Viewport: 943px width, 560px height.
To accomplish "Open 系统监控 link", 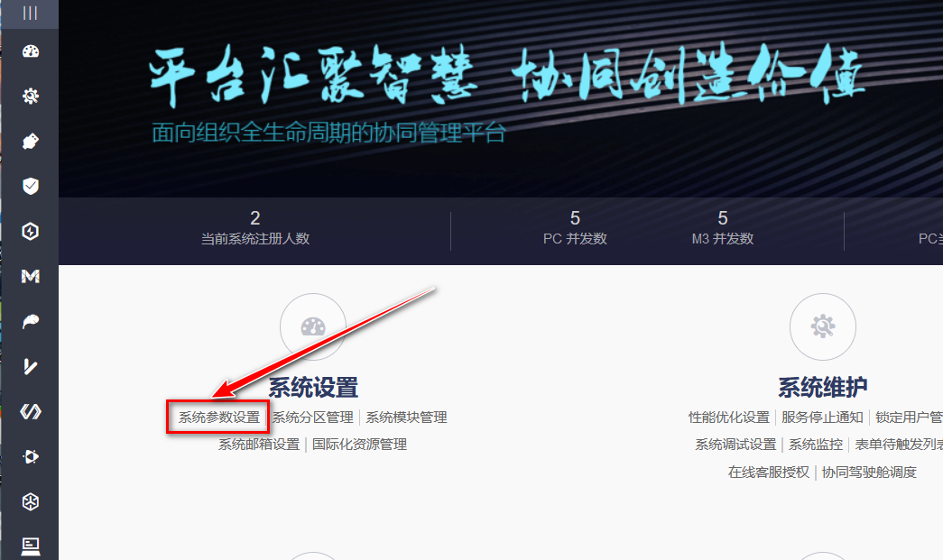I will tap(816, 445).
